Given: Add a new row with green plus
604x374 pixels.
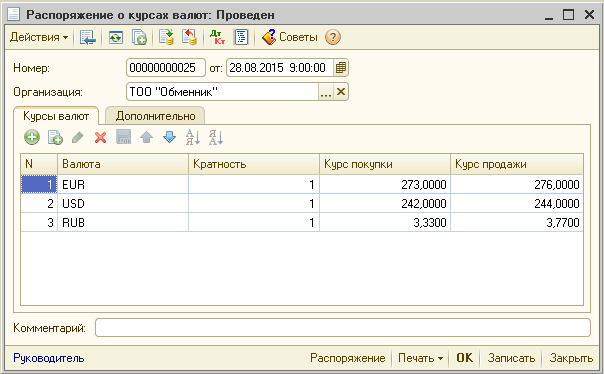Looking at the screenshot, I should click(x=32, y=137).
